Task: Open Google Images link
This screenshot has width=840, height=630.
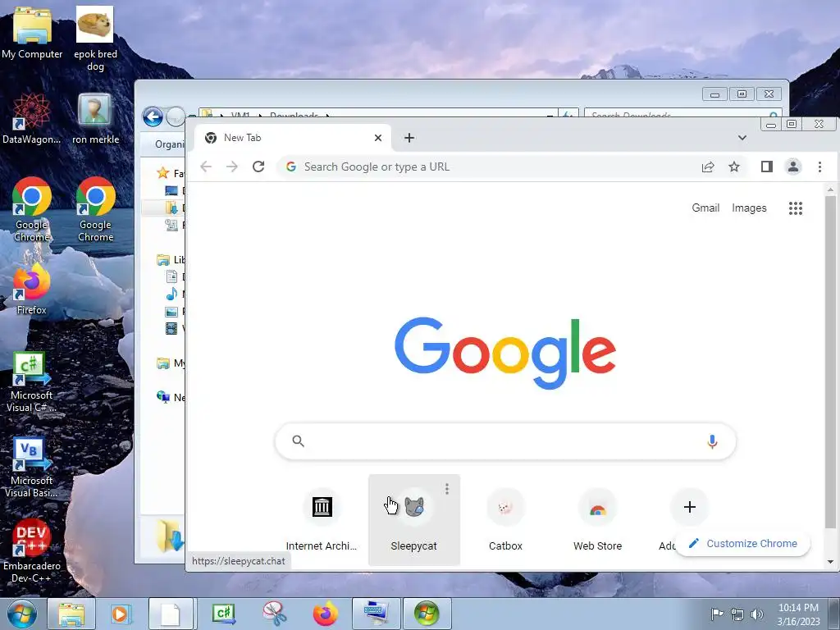Action: tap(749, 208)
